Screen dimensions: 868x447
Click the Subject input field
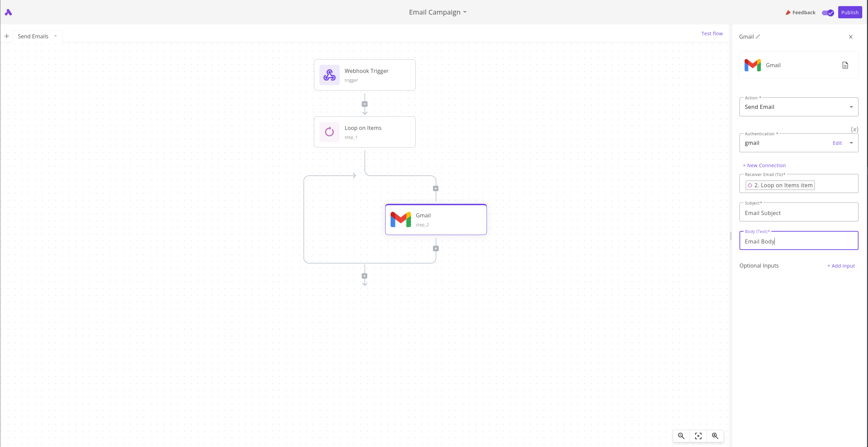point(798,213)
